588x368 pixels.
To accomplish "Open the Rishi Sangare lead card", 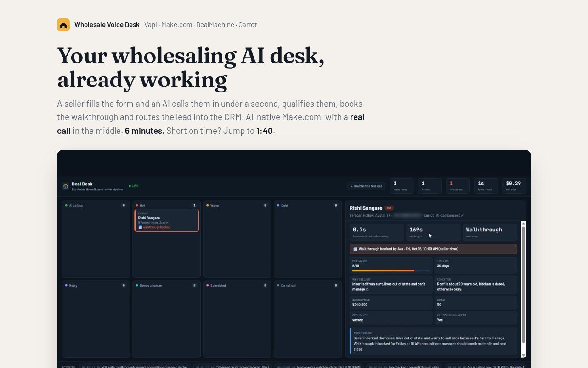I will pos(167,221).
